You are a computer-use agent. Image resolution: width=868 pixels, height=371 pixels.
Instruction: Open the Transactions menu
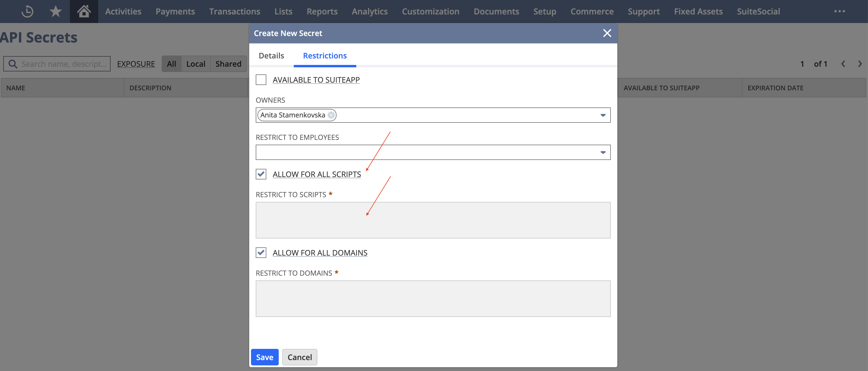pos(234,12)
